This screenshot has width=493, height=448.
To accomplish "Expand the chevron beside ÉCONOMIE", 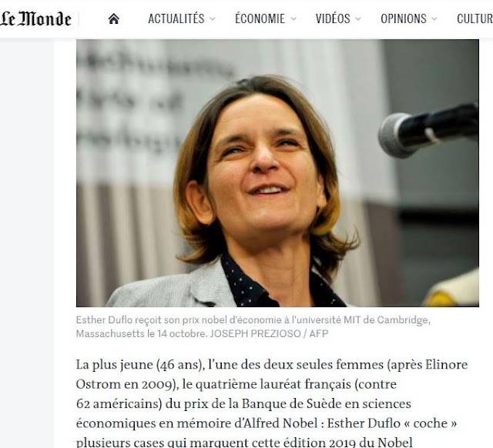I will (x=293, y=18).
